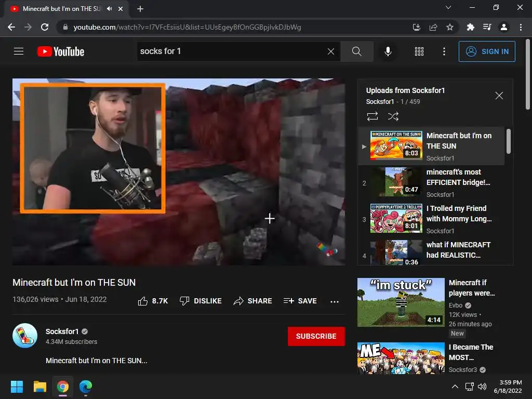Toggle shuffle playlist

pos(393,116)
